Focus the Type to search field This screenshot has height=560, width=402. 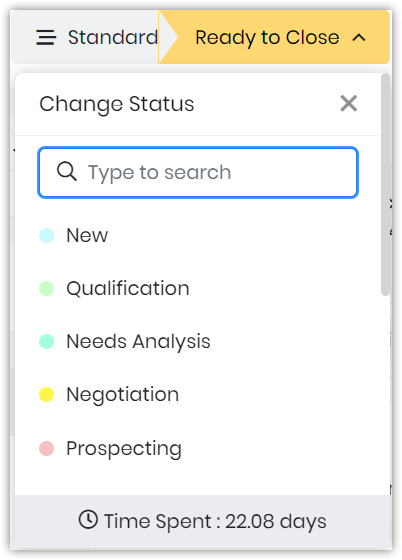pos(198,172)
